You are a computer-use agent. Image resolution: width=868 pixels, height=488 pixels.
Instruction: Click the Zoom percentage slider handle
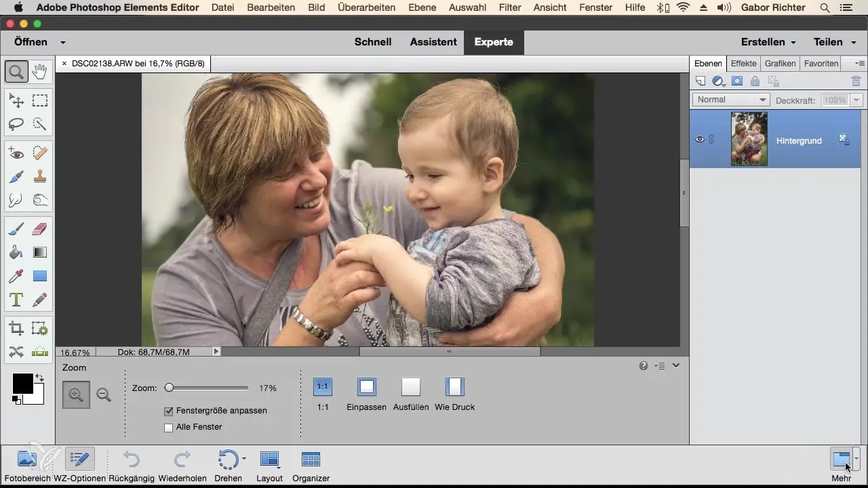(169, 388)
